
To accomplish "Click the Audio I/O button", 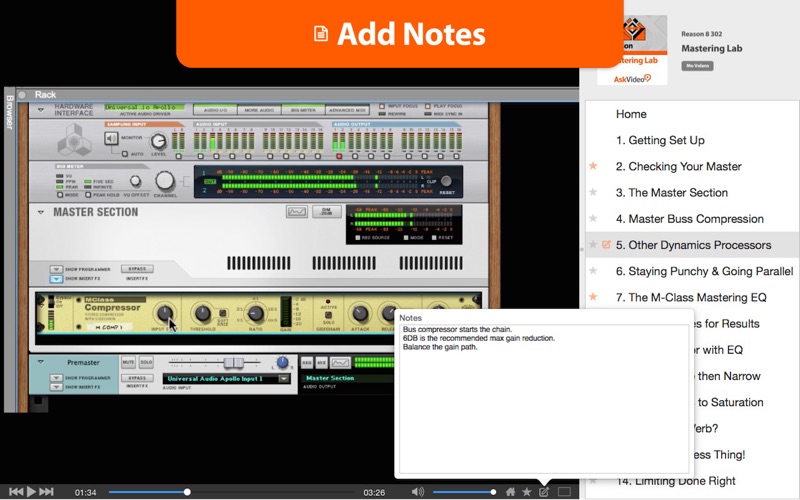I will point(215,110).
